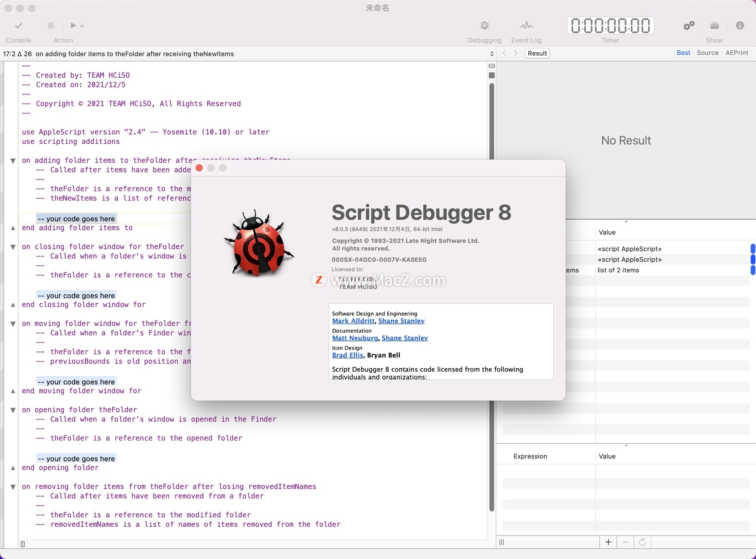Collapse at 'end adding folder items to' triangle

[x=13, y=228]
